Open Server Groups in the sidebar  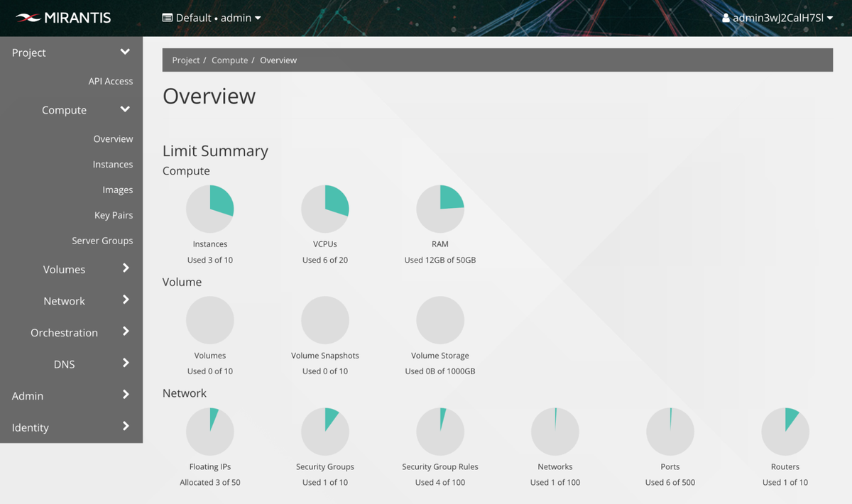102,241
